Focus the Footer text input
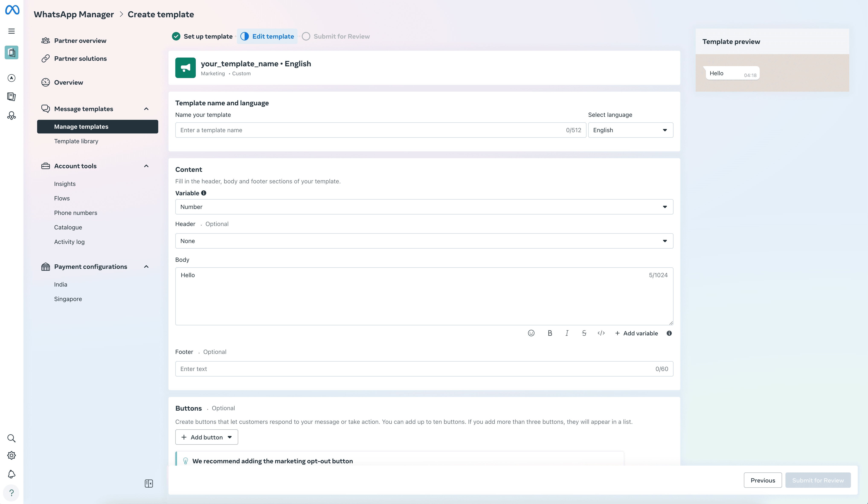This screenshot has height=504, width=868. pyautogui.click(x=424, y=369)
